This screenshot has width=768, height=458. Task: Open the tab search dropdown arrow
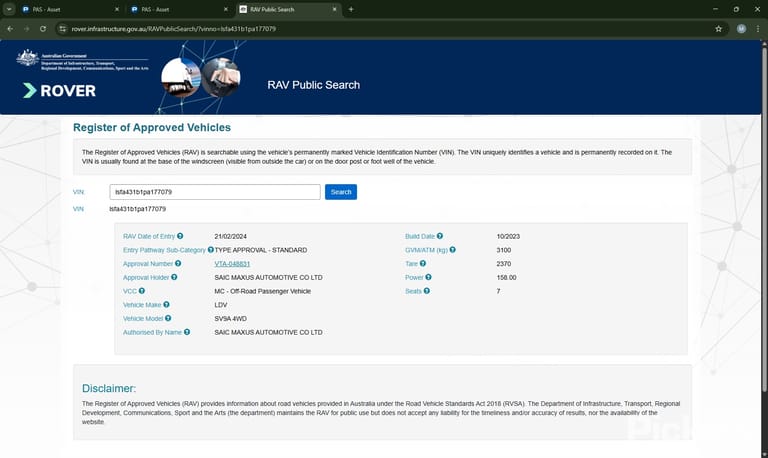point(9,9)
